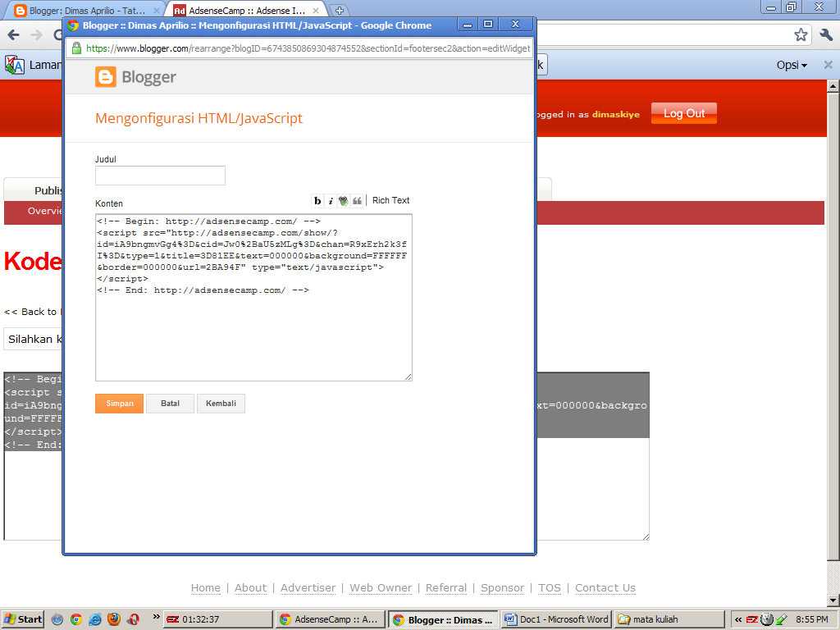Launch Chrome from the quick launch bar
The width and height of the screenshot is (840, 630).
(x=76, y=619)
